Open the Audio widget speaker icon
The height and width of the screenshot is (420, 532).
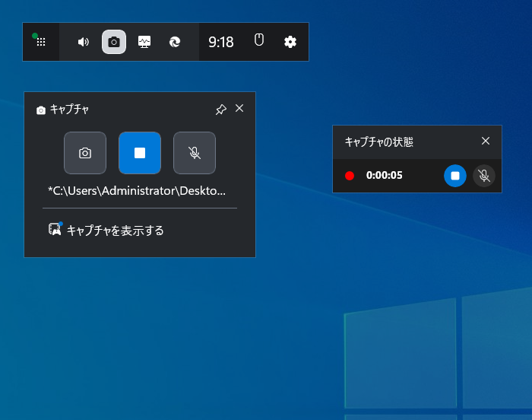(x=83, y=42)
